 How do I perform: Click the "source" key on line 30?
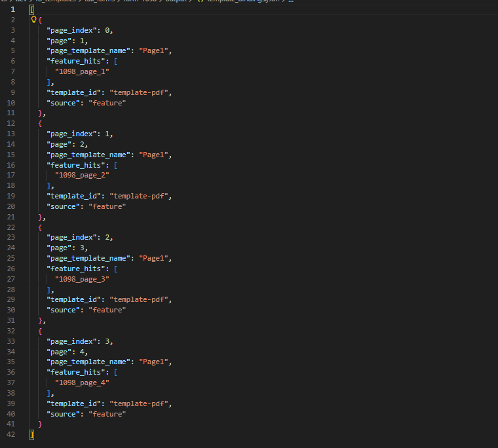click(x=63, y=310)
